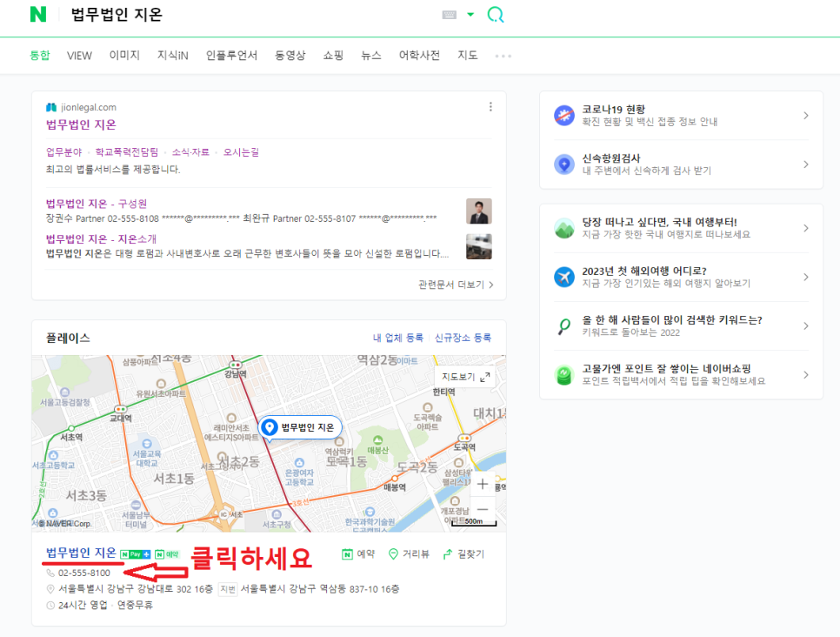Click the 24시간 영업 hours text
The image size is (840, 637).
click(x=83, y=605)
